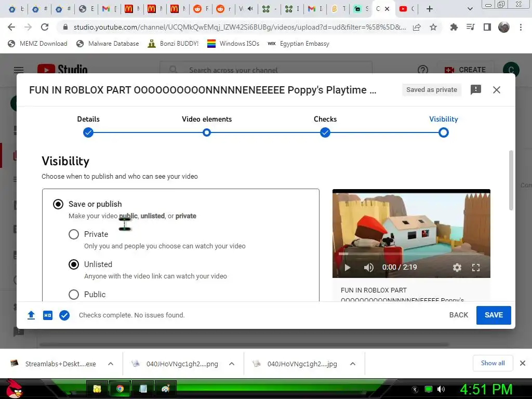Play the video preview
This screenshot has height=399, width=532.
point(347,268)
